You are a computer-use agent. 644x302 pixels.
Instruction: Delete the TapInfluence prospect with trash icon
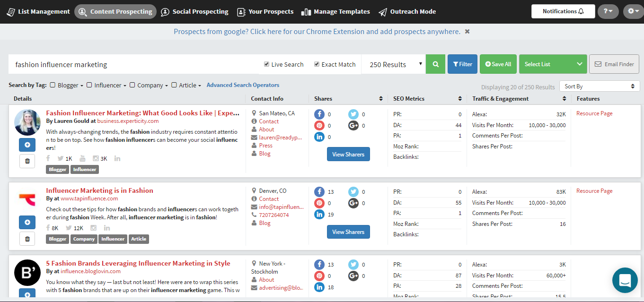click(x=27, y=239)
